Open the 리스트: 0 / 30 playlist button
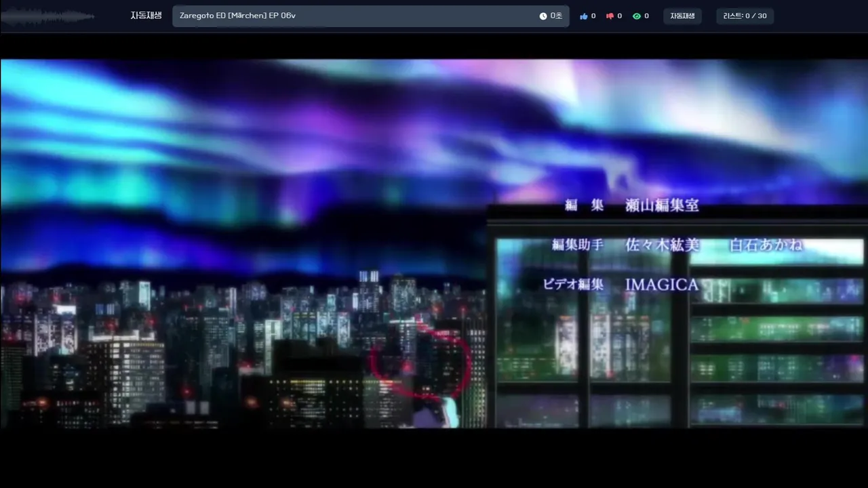The image size is (868, 488). click(x=745, y=16)
